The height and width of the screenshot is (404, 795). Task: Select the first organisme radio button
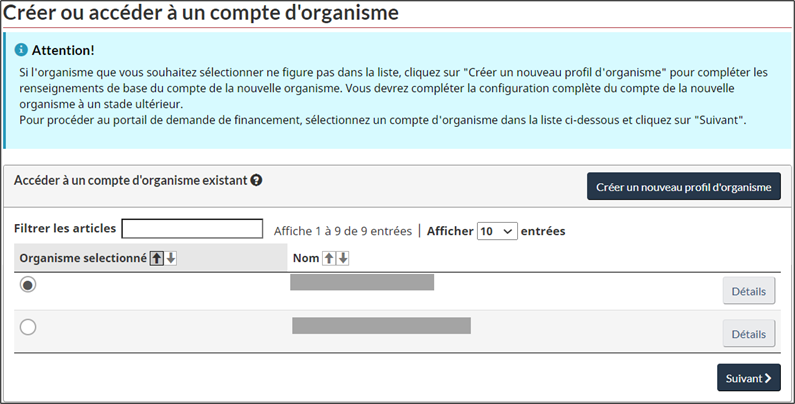pyautogui.click(x=28, y=284)
